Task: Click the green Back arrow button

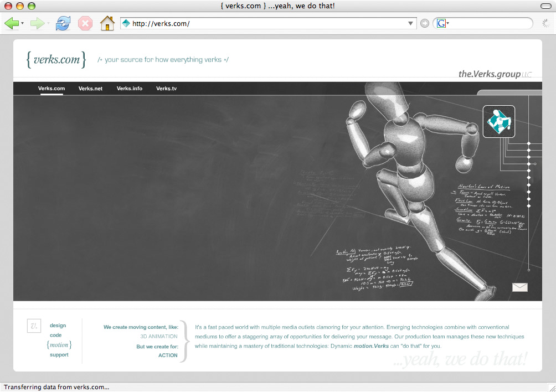Action: 11,23
